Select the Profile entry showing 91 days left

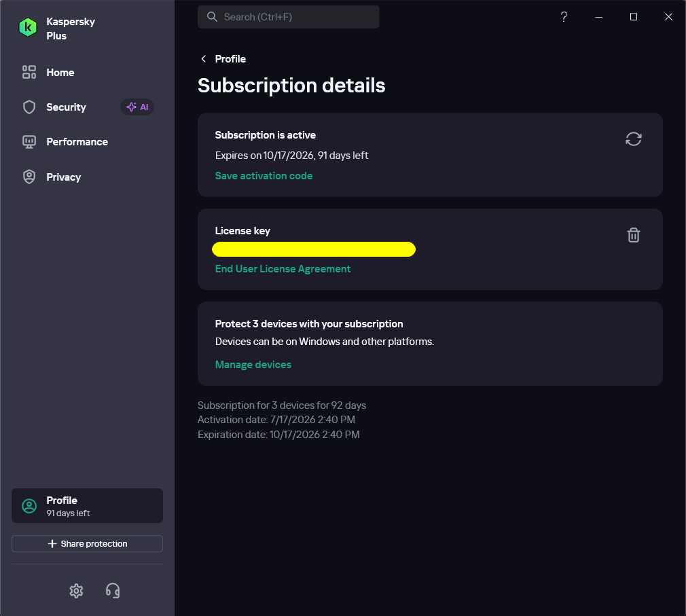87,506
